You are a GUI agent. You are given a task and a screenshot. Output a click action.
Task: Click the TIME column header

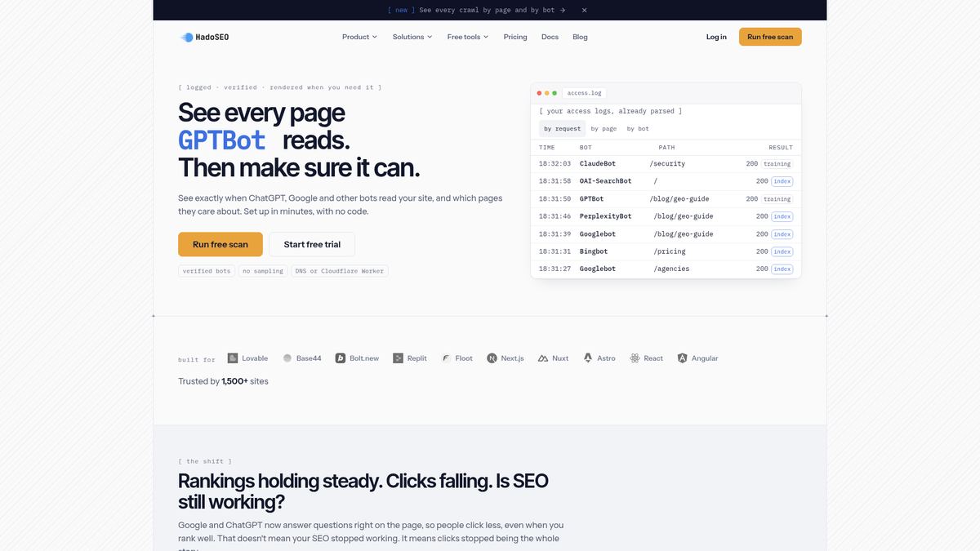[547, 148]
